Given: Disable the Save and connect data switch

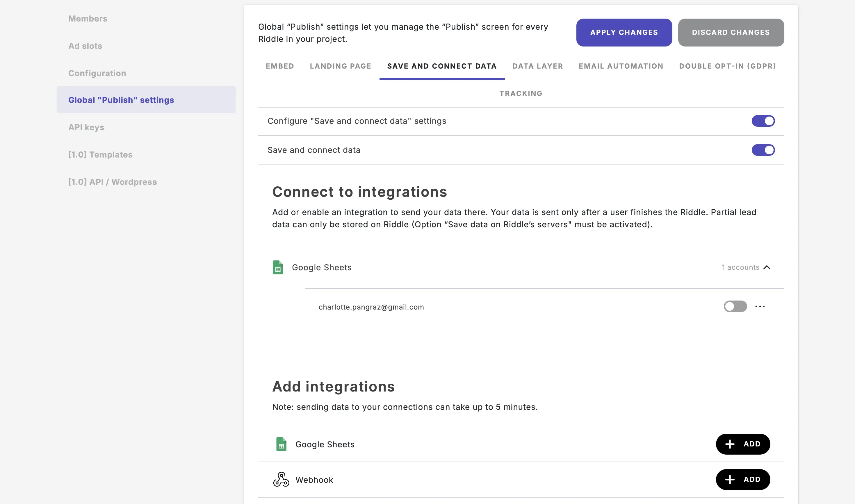Looking at the screenshot, I should coord(763,150).
